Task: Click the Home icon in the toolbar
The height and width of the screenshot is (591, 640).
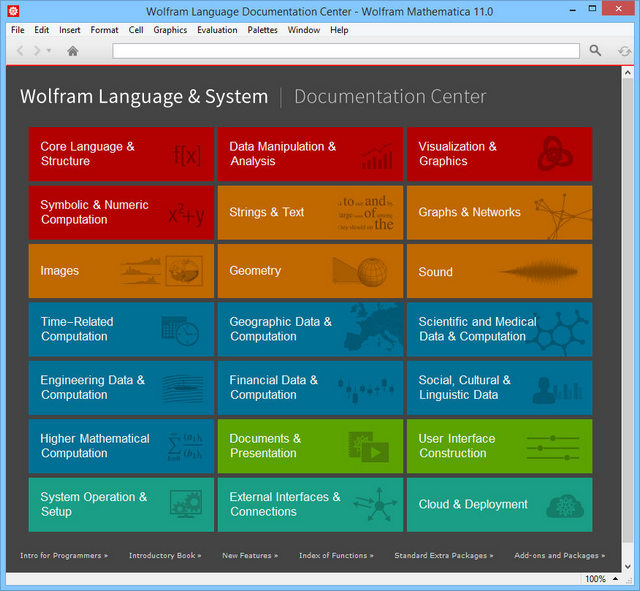Action: click(73, 51)
